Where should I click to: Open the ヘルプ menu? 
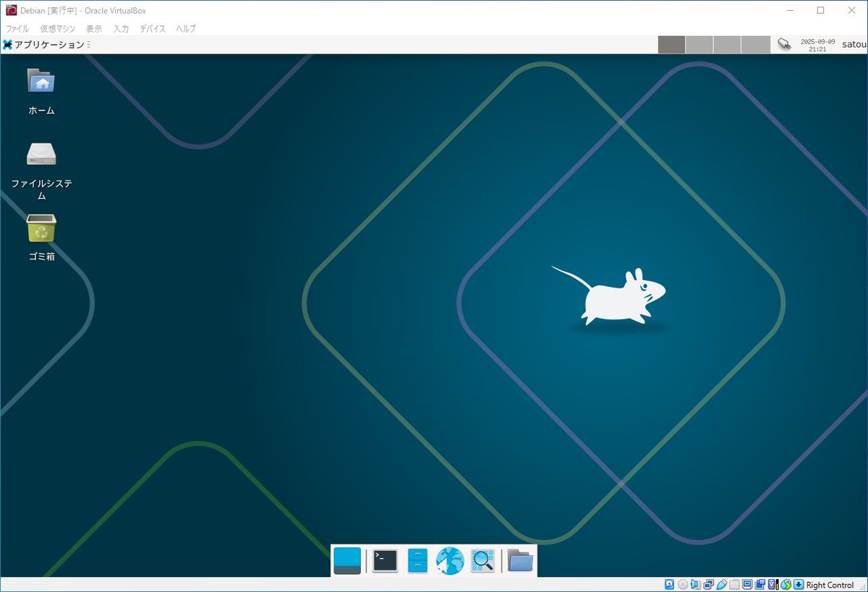(186, 29)
